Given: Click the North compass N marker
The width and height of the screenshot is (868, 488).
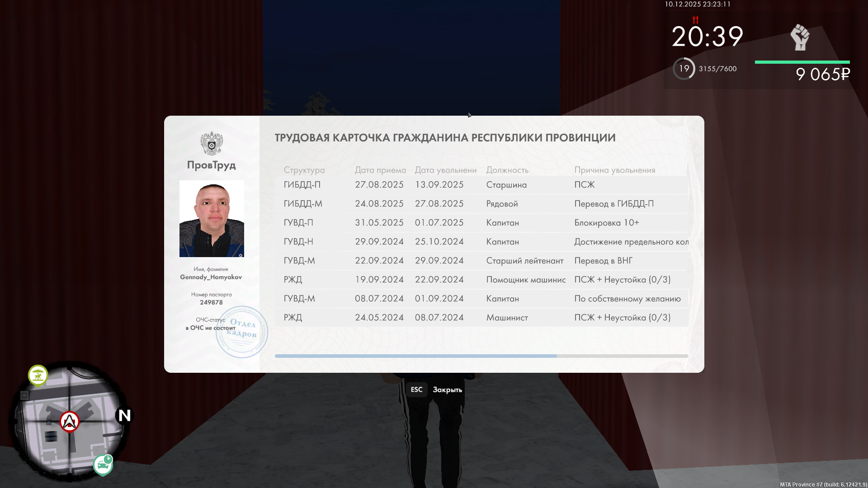Looking at the screenshot, I should 124,415.
